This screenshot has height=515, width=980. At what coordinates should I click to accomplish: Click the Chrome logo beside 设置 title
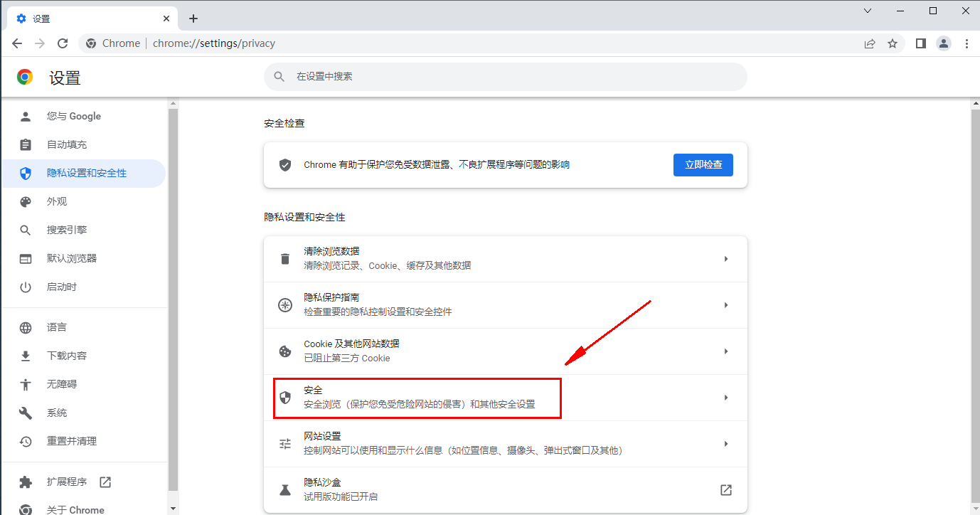25,78
